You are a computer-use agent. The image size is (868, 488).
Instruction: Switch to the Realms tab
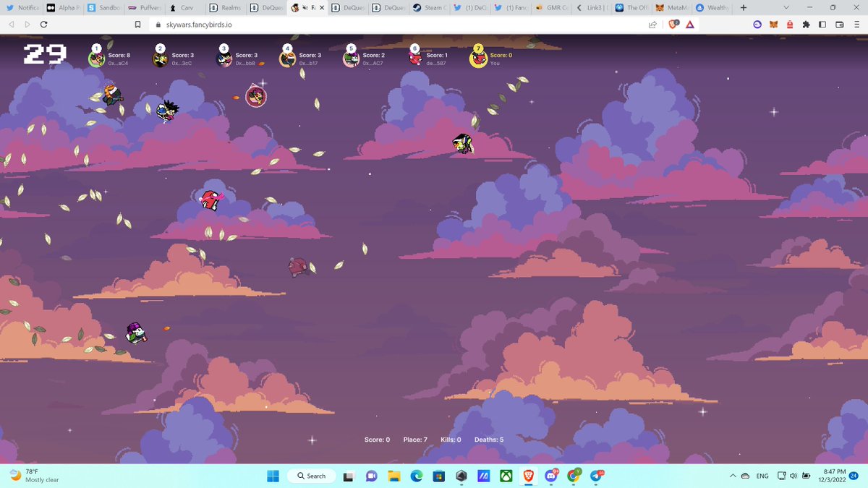[x=226, y=7]
